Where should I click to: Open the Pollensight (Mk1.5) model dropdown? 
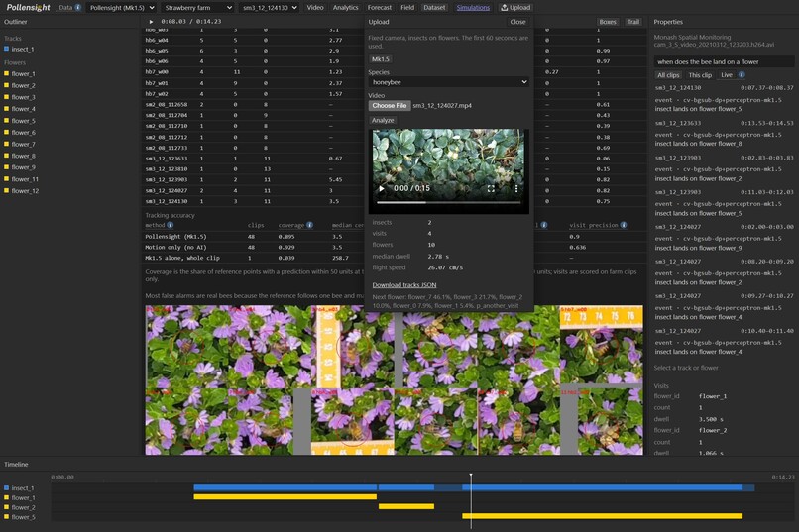(x=121, y=8)
